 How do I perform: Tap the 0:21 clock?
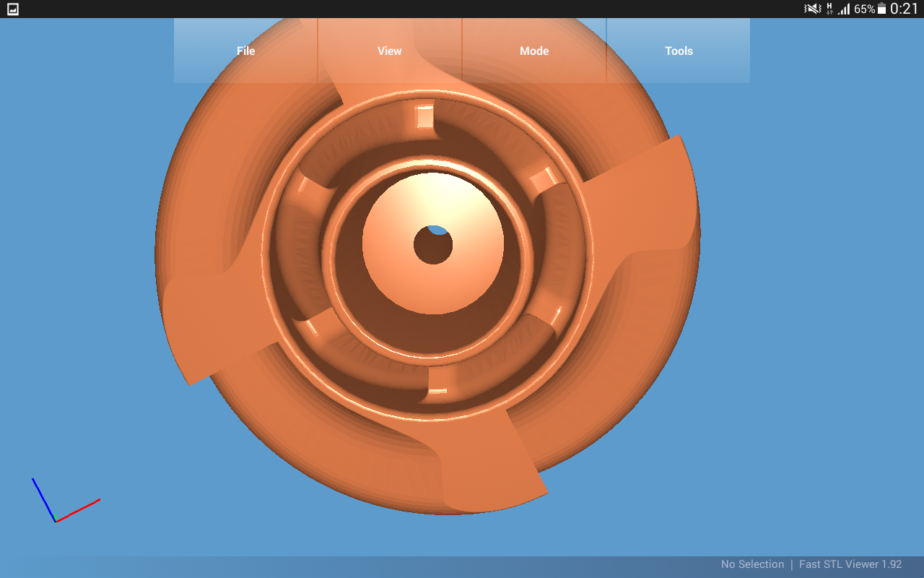pos(904,9)
